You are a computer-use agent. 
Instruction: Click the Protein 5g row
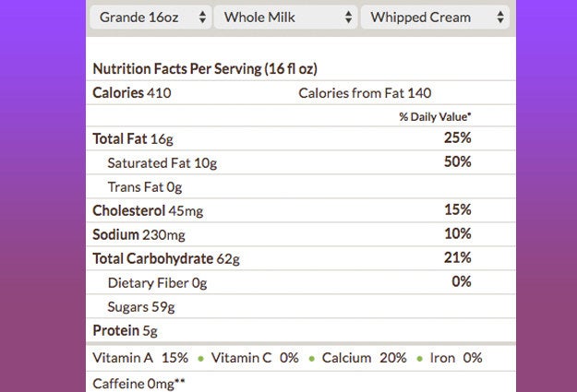301,330
